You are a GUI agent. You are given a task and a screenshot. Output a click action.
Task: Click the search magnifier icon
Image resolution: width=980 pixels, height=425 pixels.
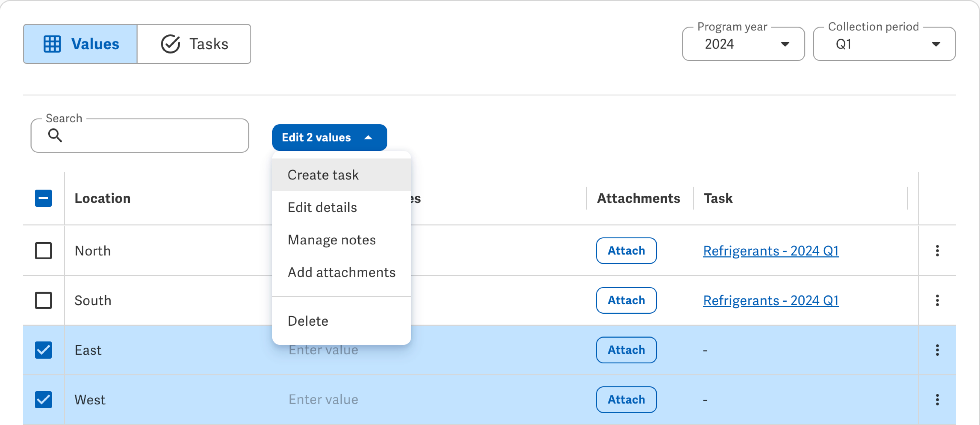point(55,135)
